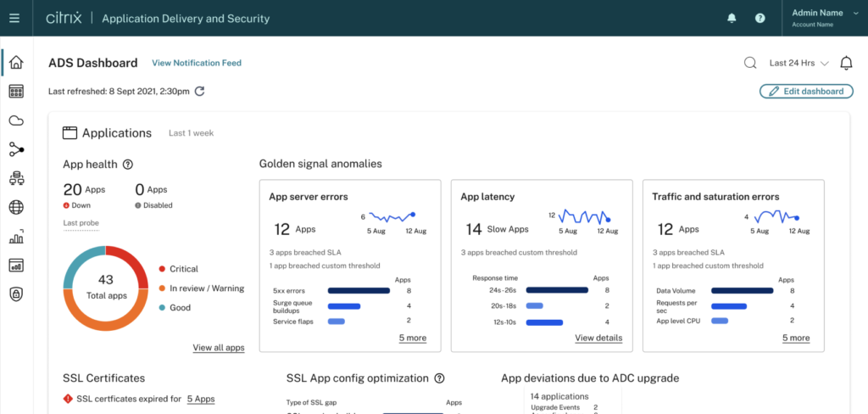868x414 pixels.
Task: Open the hamburger navigation menu
Action: tap(14, 18)
